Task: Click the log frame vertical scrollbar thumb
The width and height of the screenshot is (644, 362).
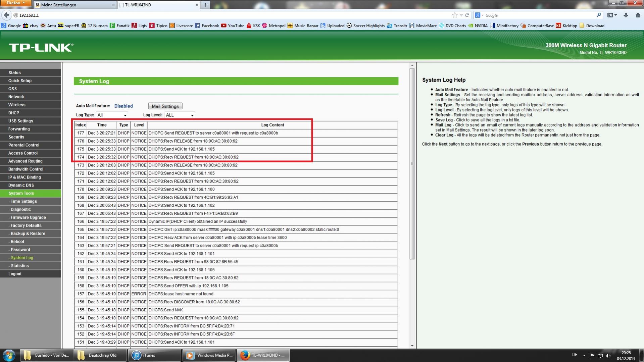Action: (x=412, y=164)
